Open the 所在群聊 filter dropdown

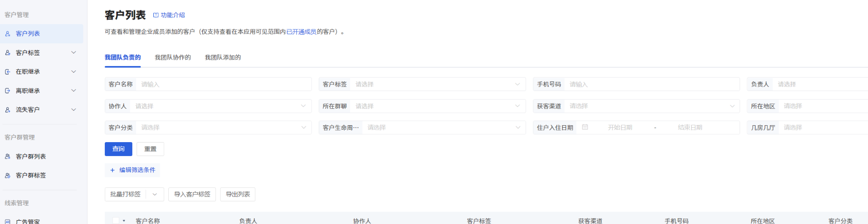coord(422,106)
